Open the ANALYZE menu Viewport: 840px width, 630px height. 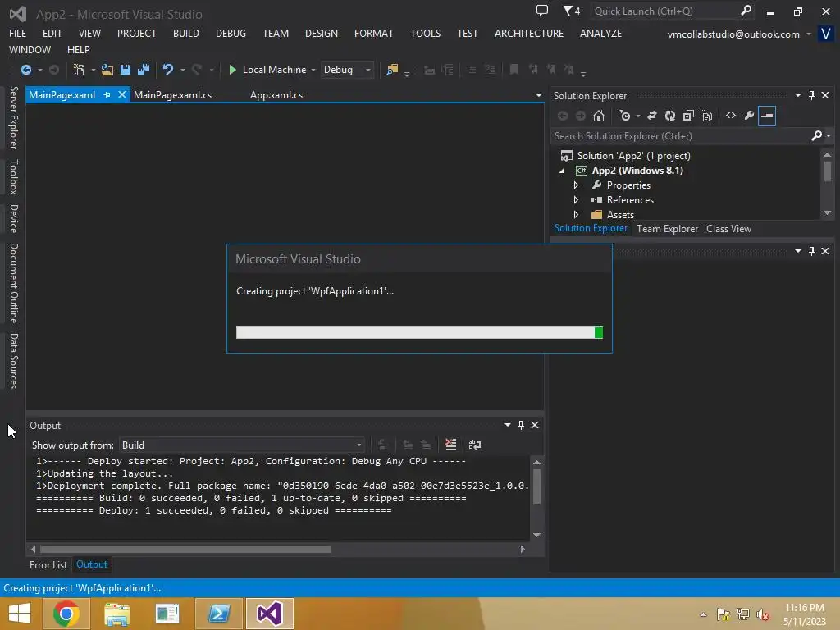(x=600, y=33)
